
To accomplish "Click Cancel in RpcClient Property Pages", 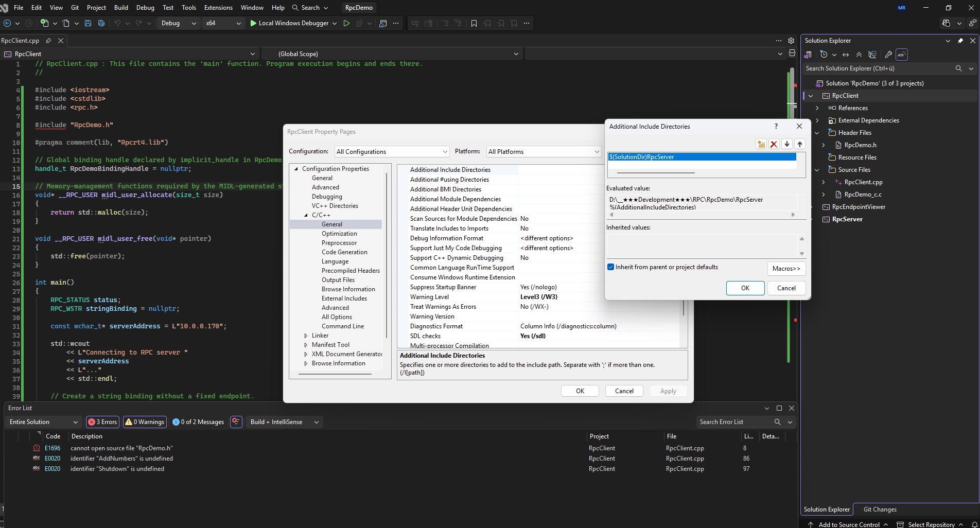I will point(624,391).
